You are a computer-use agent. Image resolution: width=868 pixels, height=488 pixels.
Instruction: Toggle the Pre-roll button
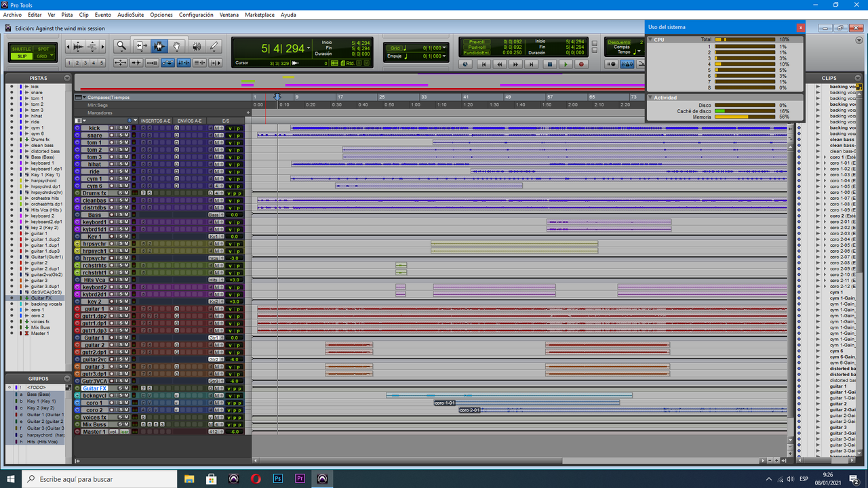click(x=478, y=41)
